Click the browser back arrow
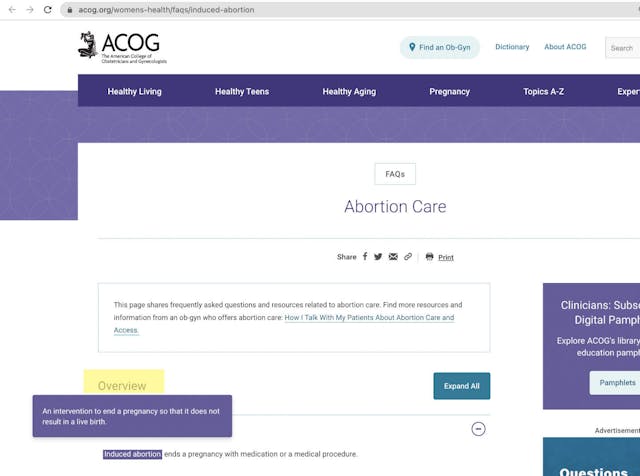Image resolution: width=640 pixels, height=476 pixels. tap(12, 9)
